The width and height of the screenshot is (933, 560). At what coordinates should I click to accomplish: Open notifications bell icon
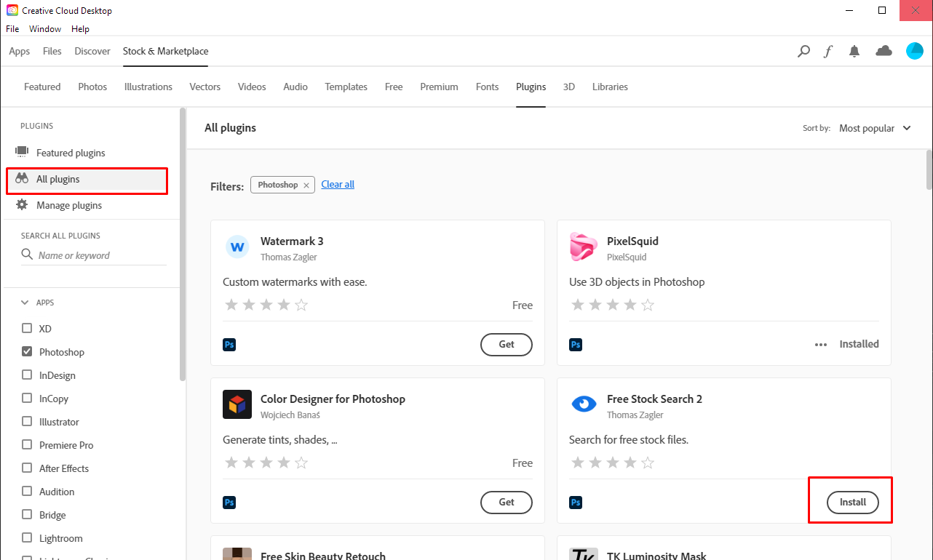point(854,51)
